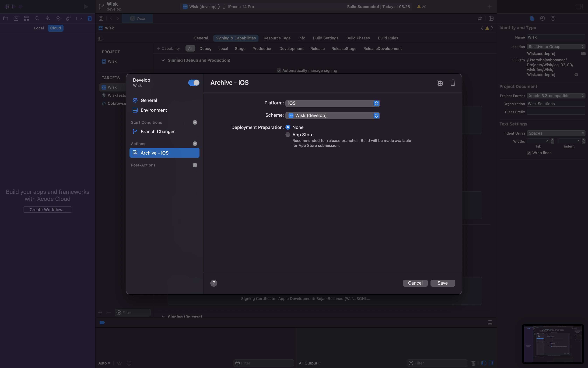Open the Project Format dropdown
Screen dimensions: 588x368
(556, 96)
